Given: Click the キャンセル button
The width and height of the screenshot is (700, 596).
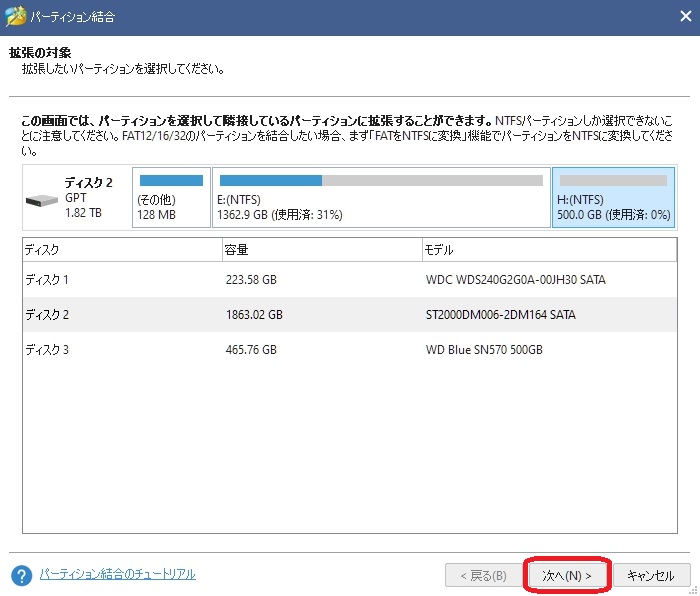Looking at the screenshot, I should (x=651, y=575).
